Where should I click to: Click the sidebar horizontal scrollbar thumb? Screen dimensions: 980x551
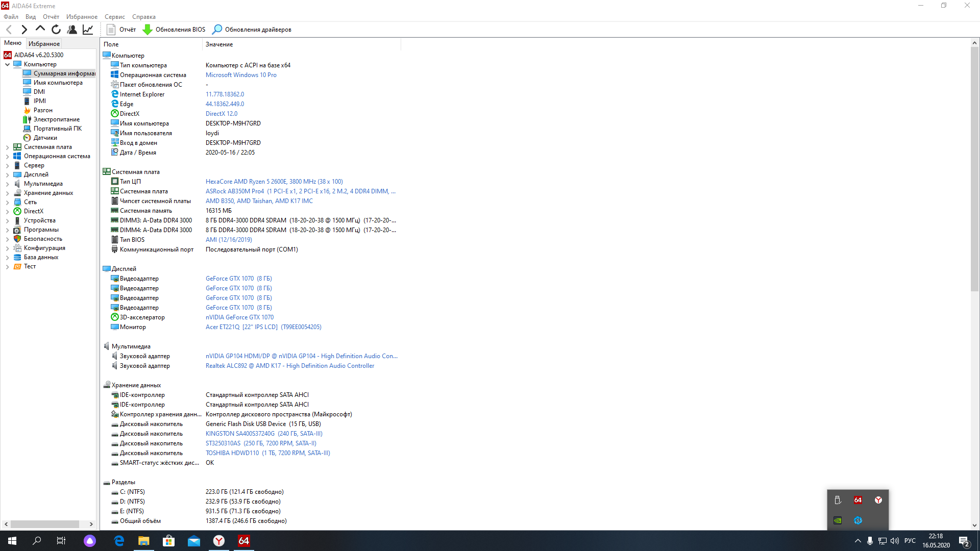click(45, 524)
